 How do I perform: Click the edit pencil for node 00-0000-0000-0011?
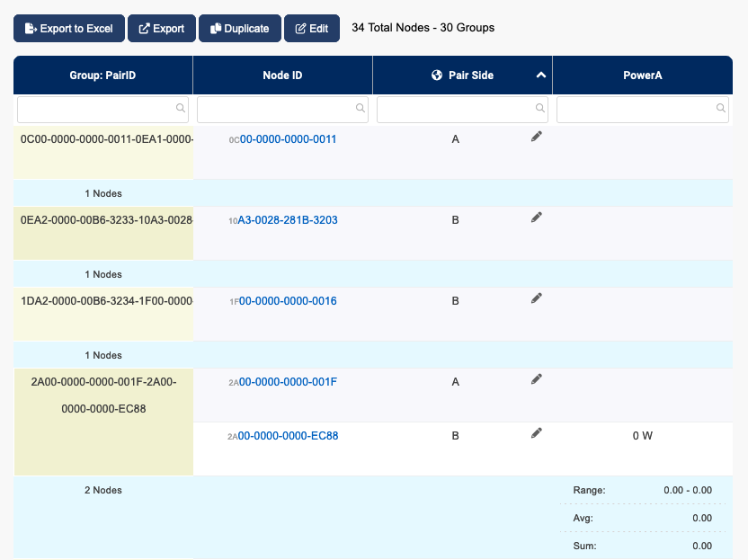click(x=537, y=136)
